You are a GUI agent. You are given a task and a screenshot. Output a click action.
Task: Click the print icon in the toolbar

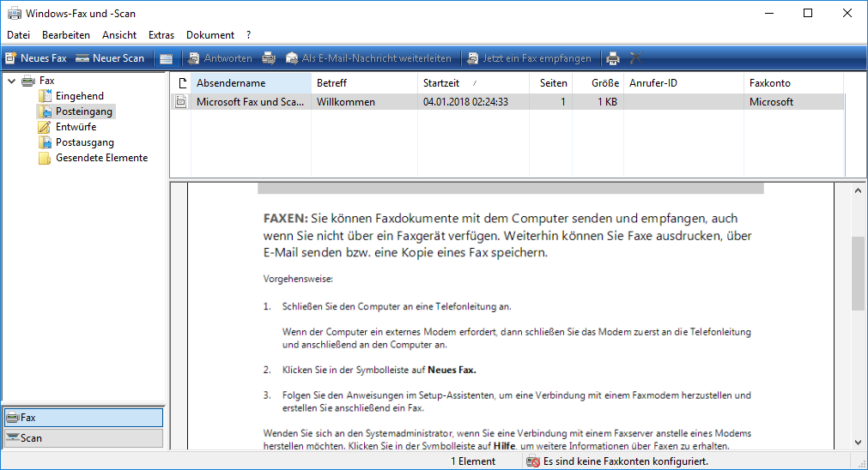coord(613,58)
